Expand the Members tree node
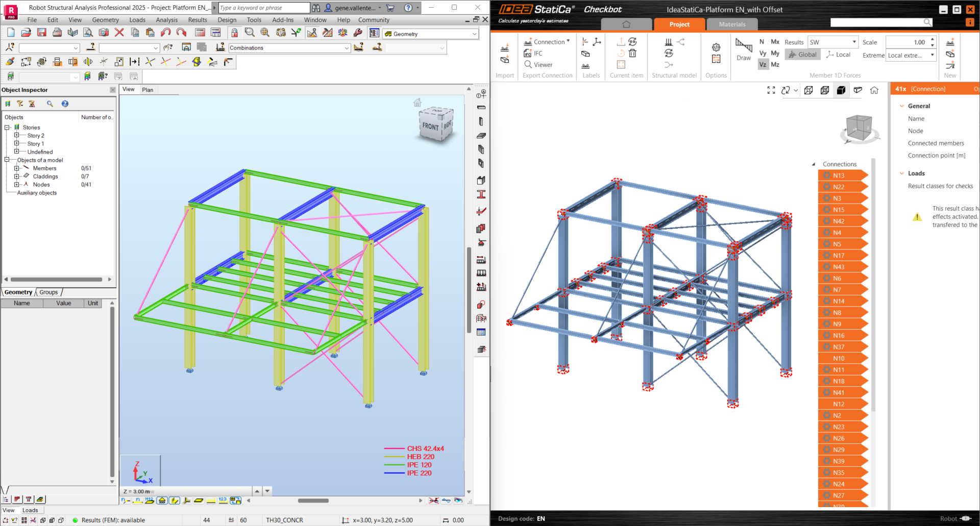This screenshot has height=526, width=980. (x=16, y=168)
